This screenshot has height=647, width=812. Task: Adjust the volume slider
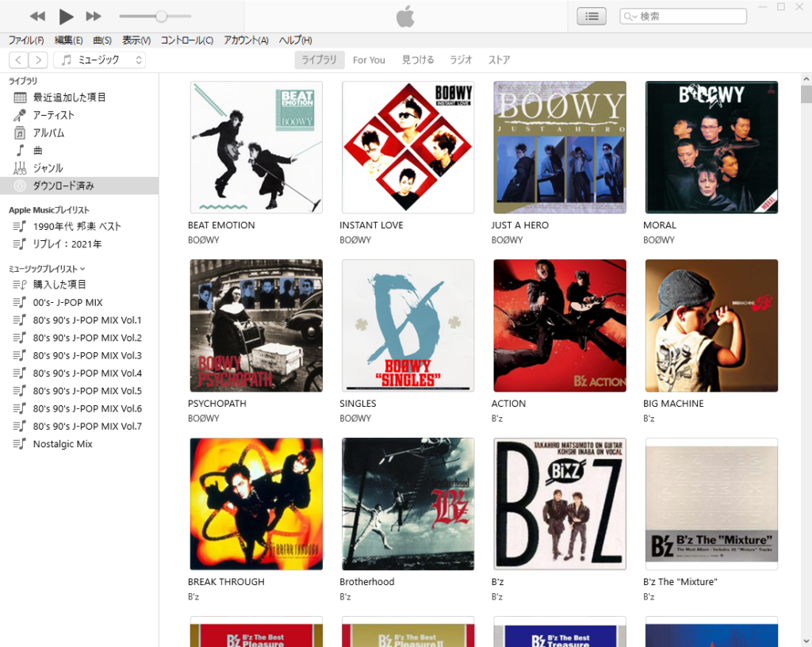pyautogui.click(x=161, y=16)
